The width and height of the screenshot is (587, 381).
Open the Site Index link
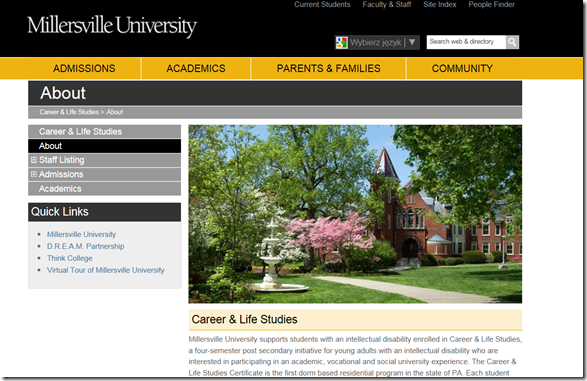440,4
